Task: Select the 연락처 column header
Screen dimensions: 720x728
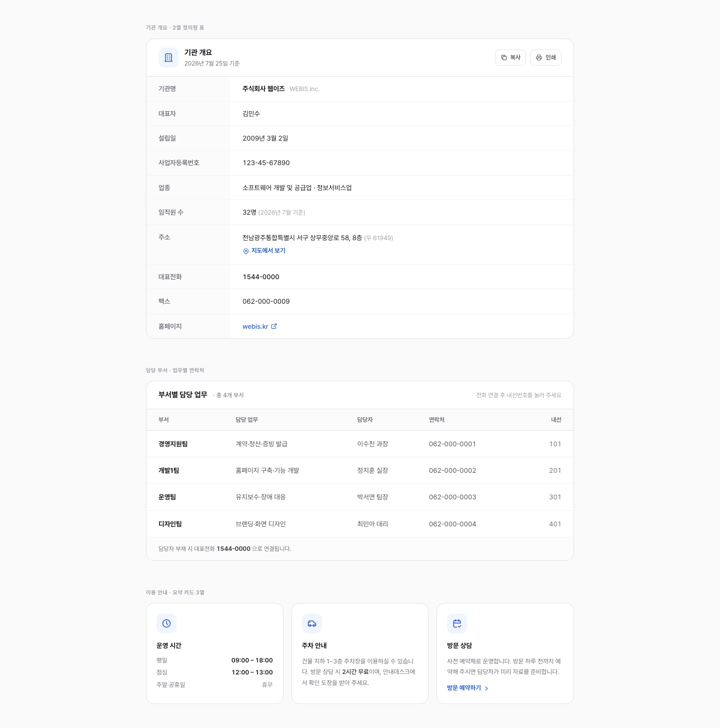Action: pyautogui.click(x=436, y=420)
